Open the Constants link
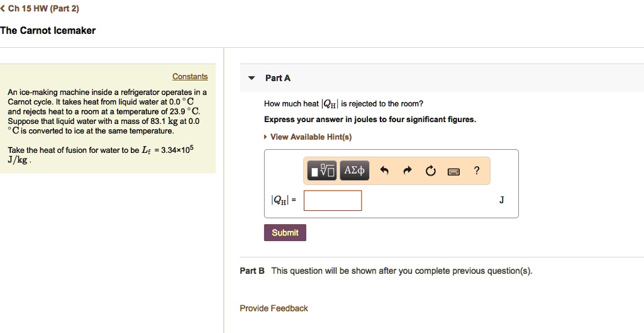Viewport: 644px width, 333px height. point(190,77)
